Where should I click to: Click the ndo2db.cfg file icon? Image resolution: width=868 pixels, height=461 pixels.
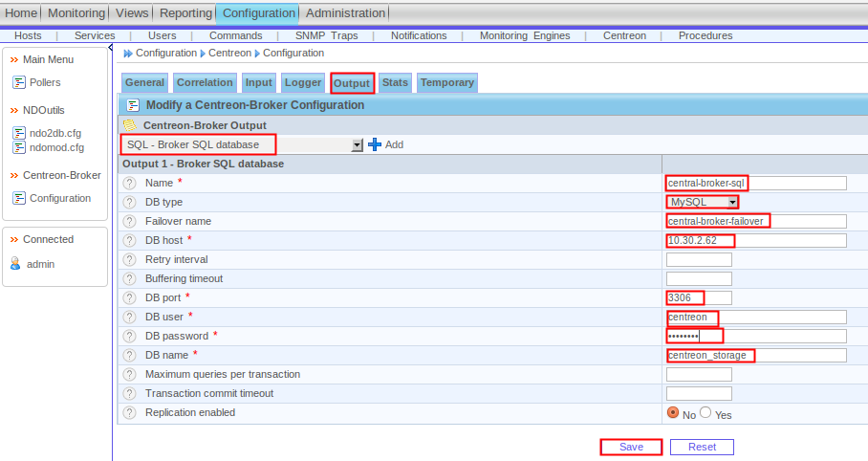19,133
